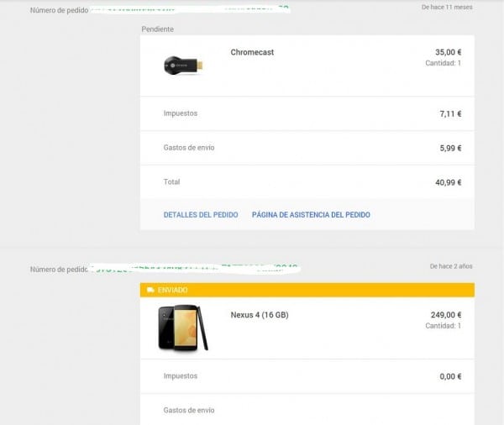504x425 pixels.
Task: Click the 40,99 € total value
Action: (x=448, y=182)
